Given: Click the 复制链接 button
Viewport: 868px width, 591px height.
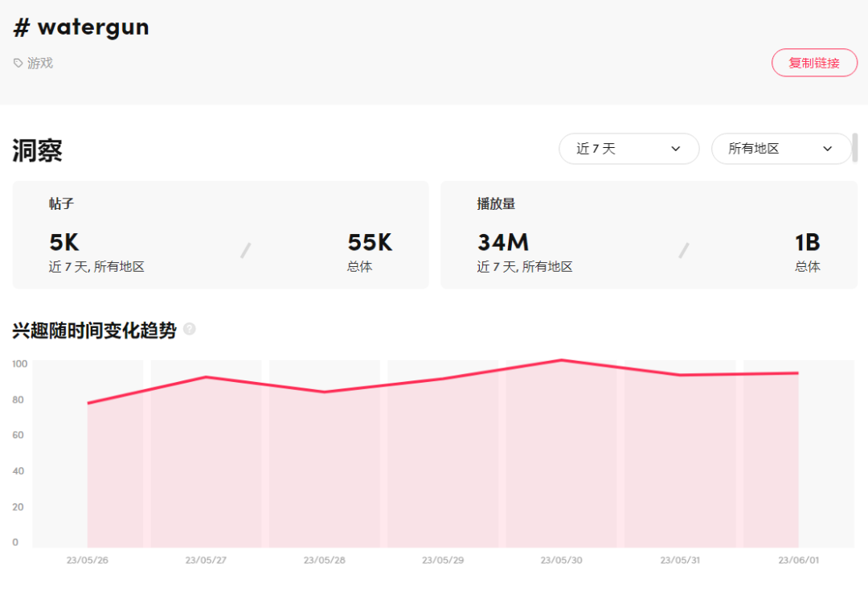Looking at the screenshot, I should click(814, 62).
